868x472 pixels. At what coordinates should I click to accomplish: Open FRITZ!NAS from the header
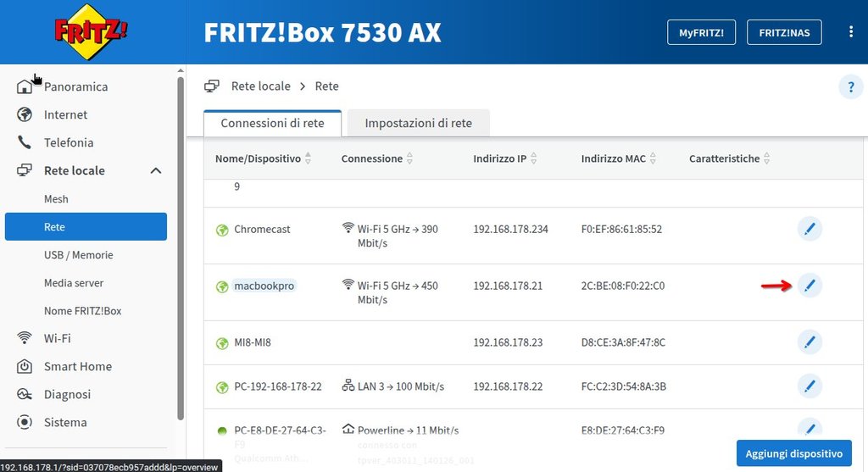784,32
